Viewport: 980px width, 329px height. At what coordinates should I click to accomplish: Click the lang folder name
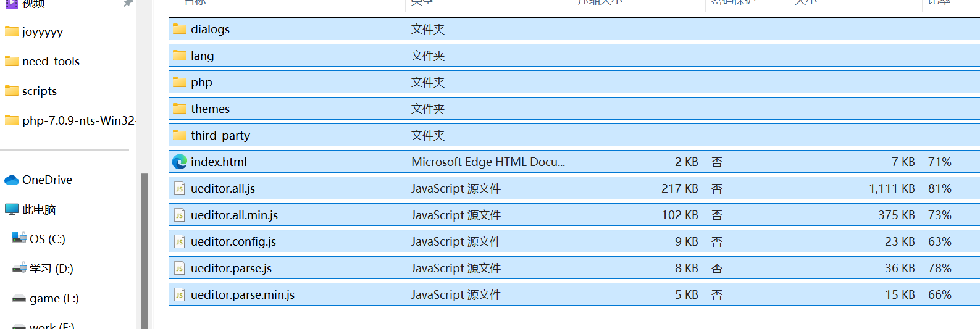[203, 56]
